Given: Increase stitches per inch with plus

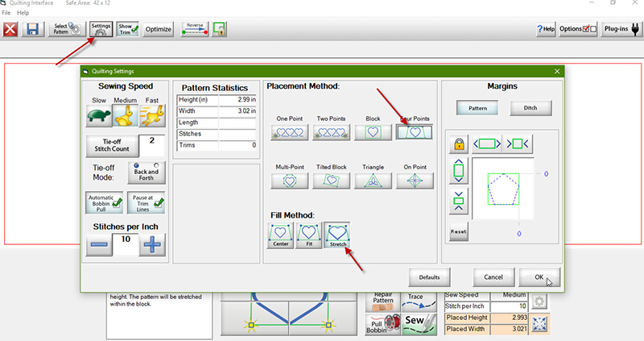Looking at the screenshot, I should click(152, 247).
